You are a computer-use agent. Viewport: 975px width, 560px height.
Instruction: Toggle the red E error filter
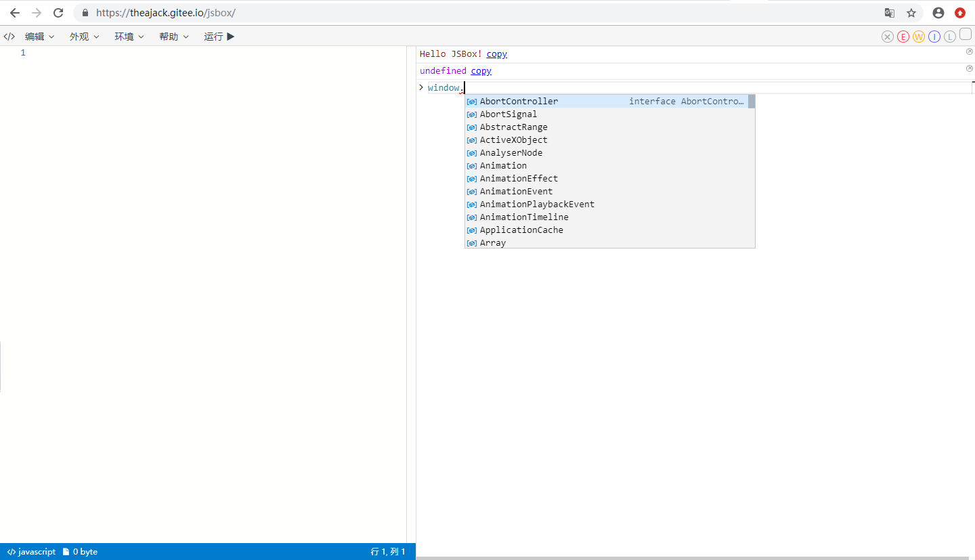pyautogui.click(x=903, y=37)
